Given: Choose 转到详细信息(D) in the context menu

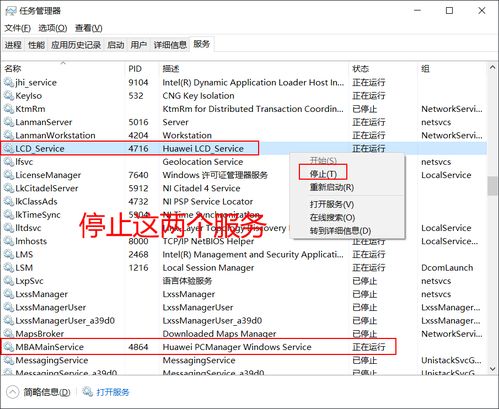Looking at the screenshot, I should (x=340, y=231).
